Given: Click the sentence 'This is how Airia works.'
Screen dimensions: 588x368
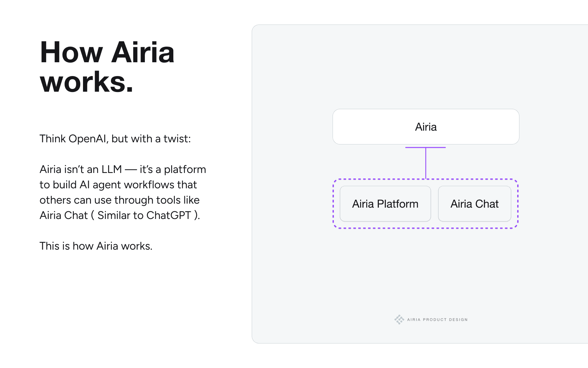Looking at the screenshot, I should coord(96,246).
